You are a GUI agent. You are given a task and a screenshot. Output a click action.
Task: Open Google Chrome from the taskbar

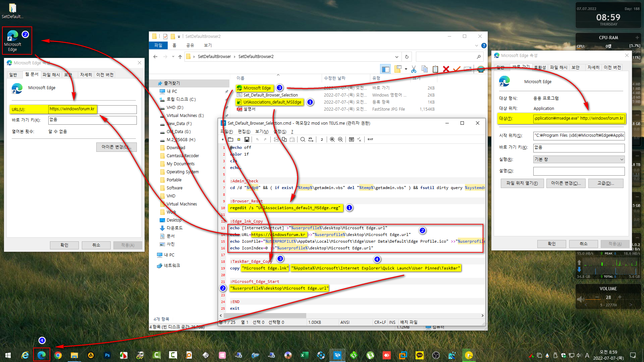coord(58,355)
